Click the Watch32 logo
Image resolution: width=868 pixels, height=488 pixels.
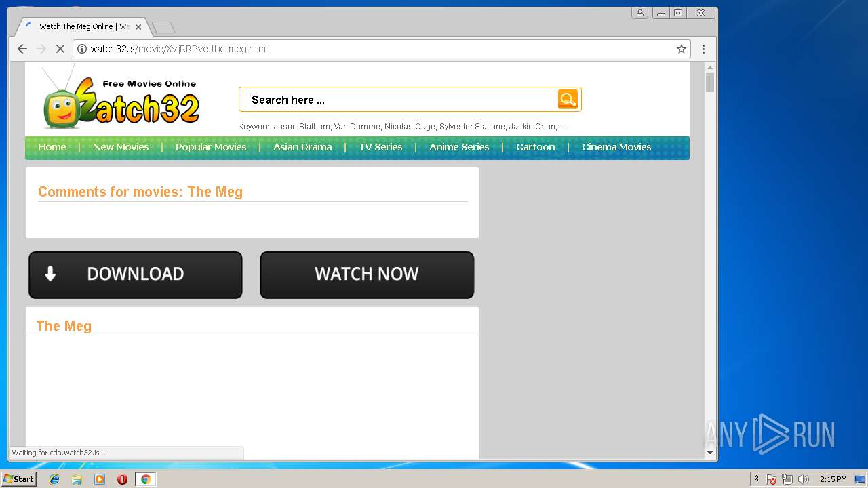pyautogui.click(x=121, y=98)
